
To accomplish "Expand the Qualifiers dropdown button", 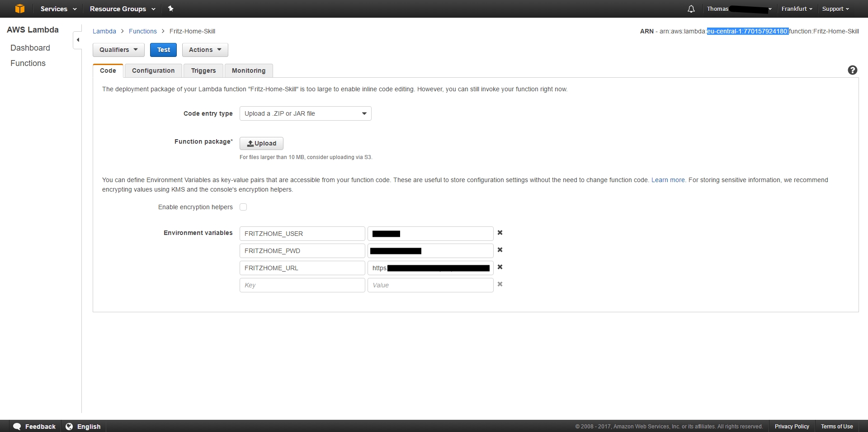I will [118, 50].
